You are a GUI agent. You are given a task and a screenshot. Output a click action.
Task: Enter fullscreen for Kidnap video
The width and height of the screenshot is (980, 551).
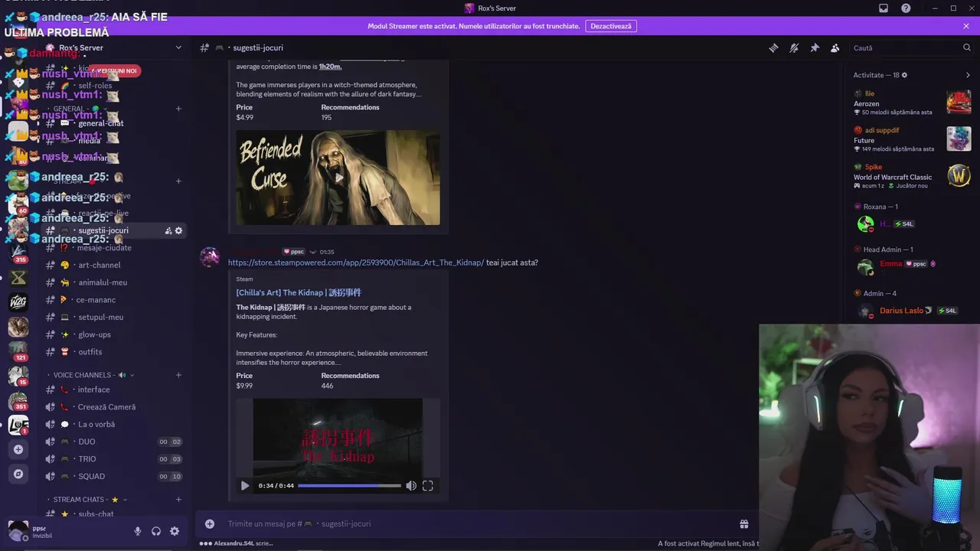pyautogui.click(x=428, y=486)
